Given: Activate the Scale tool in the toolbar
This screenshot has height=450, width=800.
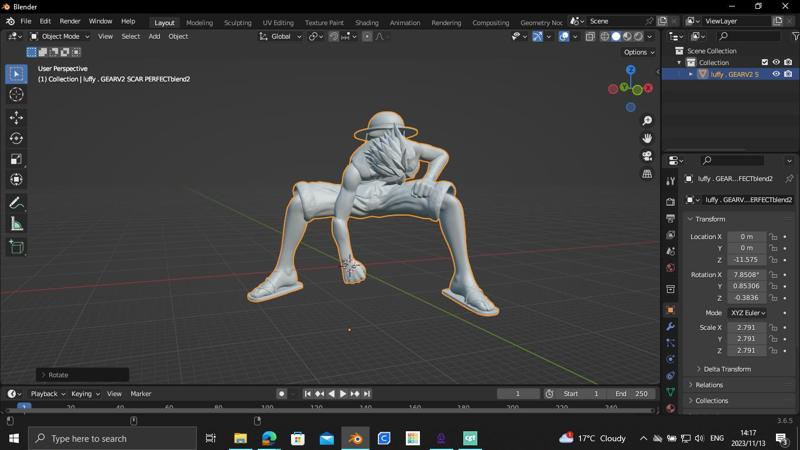Looking at the screenshot, I should 16,159.
